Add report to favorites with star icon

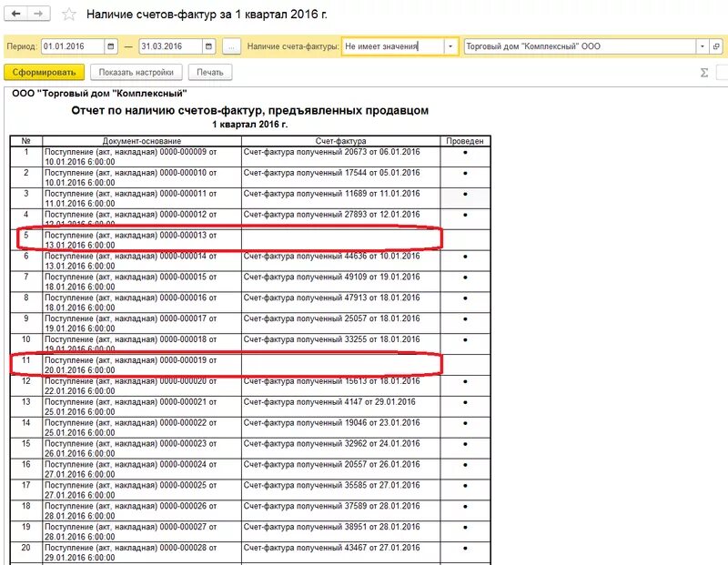pyautogui.click(x=69, y=15)
